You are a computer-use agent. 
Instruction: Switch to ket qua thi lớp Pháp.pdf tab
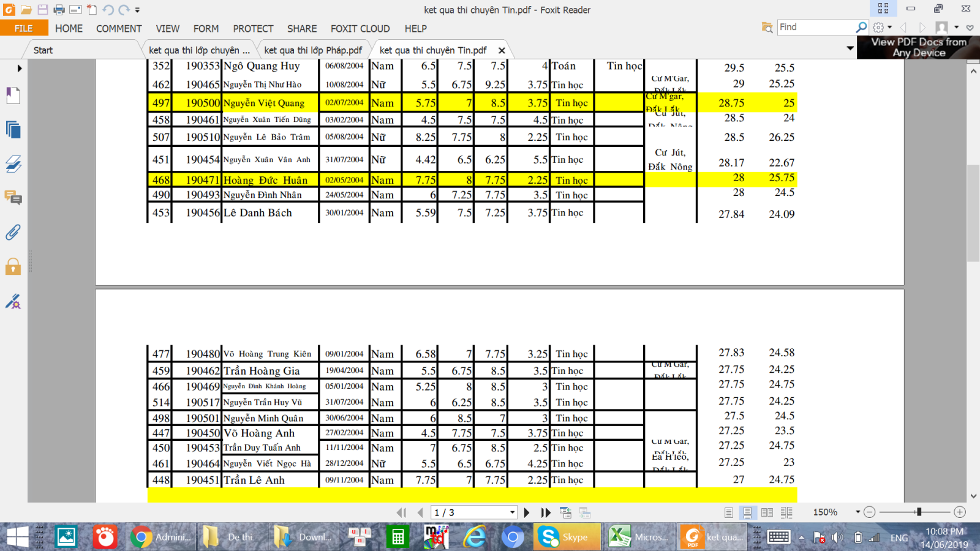point(313,50)
